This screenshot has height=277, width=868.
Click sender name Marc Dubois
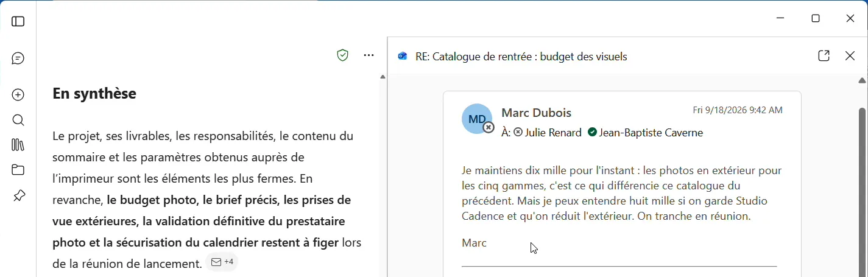tap(537, 113)
